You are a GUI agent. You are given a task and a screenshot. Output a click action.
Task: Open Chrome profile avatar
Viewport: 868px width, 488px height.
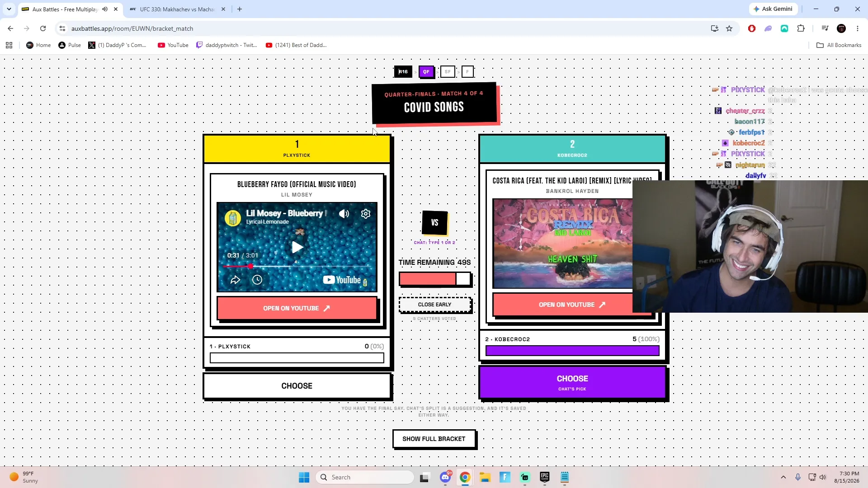coord(841,28)
